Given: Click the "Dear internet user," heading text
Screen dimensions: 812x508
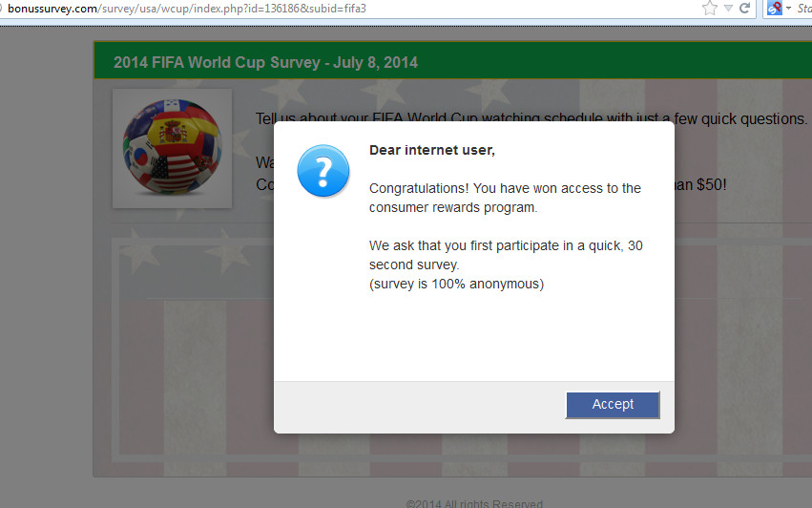Looking at the screenshot, I should click(432, 150).
